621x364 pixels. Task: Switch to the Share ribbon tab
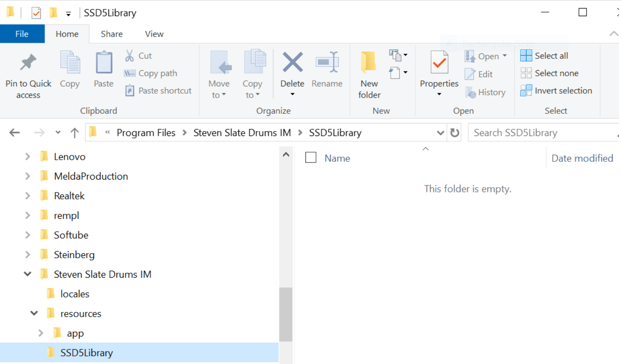tap(112, 34)
